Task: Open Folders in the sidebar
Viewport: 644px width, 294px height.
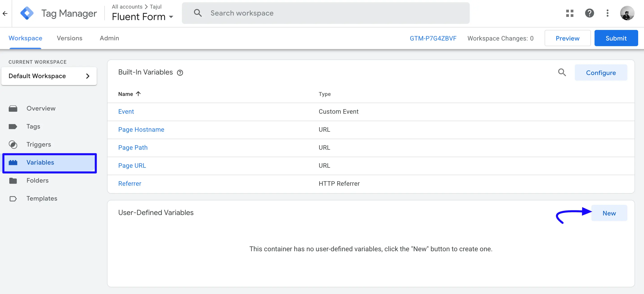Action: (38, 180)
